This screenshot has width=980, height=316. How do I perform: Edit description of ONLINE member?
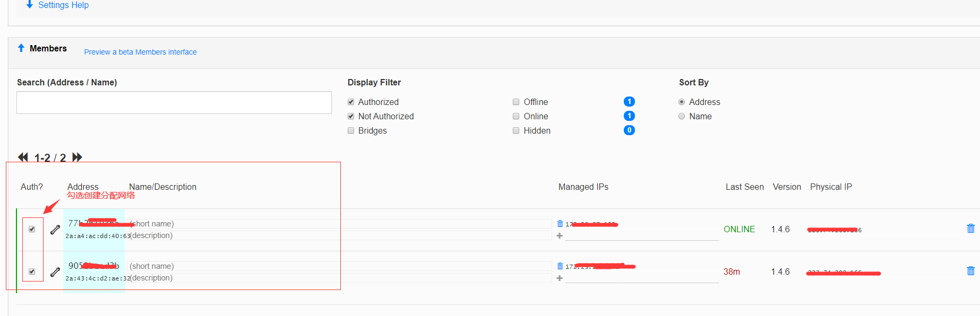pyautogui.click(x=340, y=235)
